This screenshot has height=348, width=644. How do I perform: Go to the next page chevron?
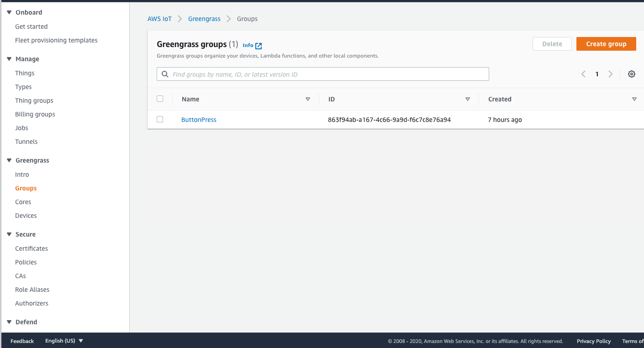(611, 74)
